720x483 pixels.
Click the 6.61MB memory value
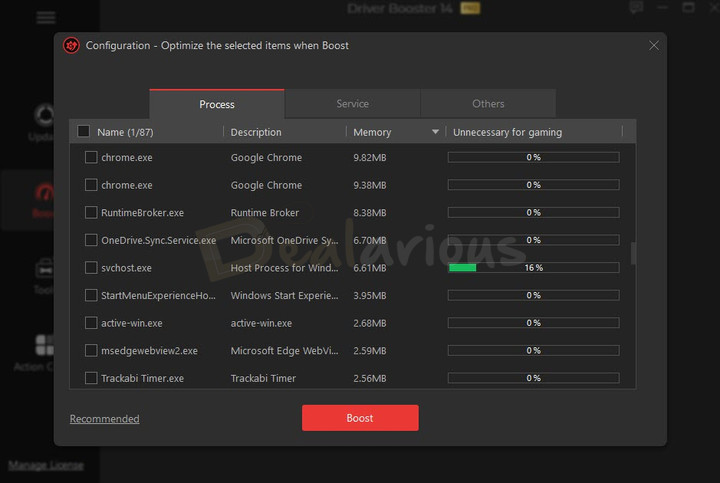[x=370, y=268]
